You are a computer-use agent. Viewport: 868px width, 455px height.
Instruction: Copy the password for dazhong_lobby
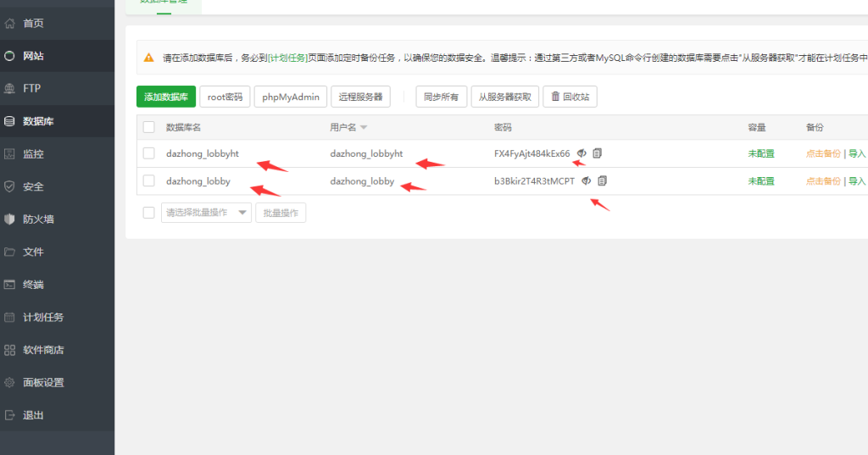pos(603,181)
